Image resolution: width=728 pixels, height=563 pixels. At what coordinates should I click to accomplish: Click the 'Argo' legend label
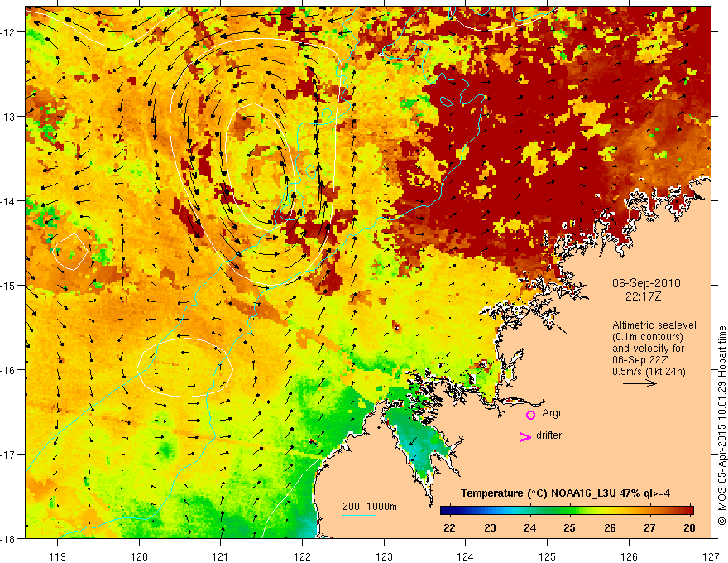pyautogui.click(x=553, y=413)
